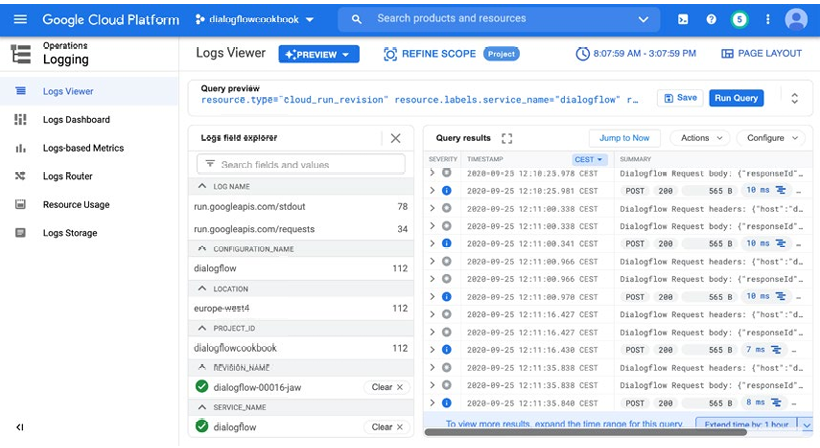Click the Logs Dashboard sidebar icon
Viewport: 820px width, 448px height.
point(20,120)
